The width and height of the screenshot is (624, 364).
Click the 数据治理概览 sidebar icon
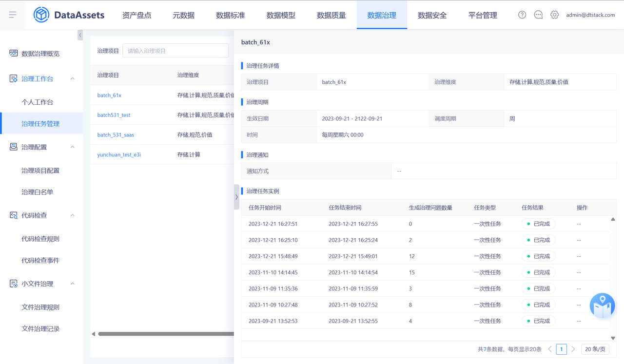click(14, 53)
